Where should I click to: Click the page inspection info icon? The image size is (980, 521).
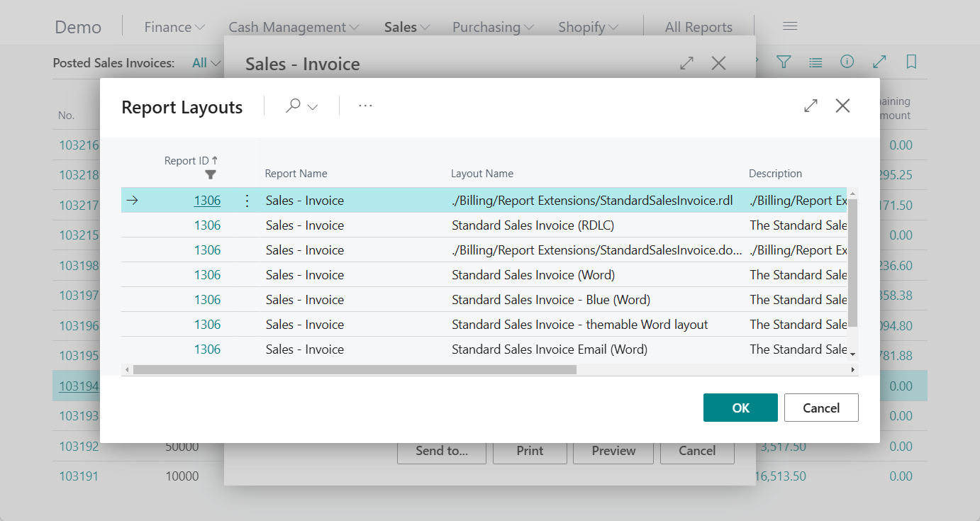click(x=847, y=62)
